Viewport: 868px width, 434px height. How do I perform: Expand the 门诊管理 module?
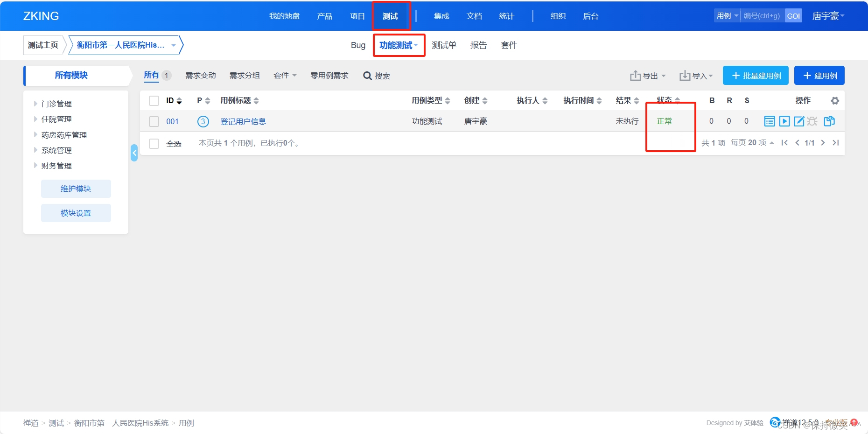pyautogui.click(x=35, y=104)
